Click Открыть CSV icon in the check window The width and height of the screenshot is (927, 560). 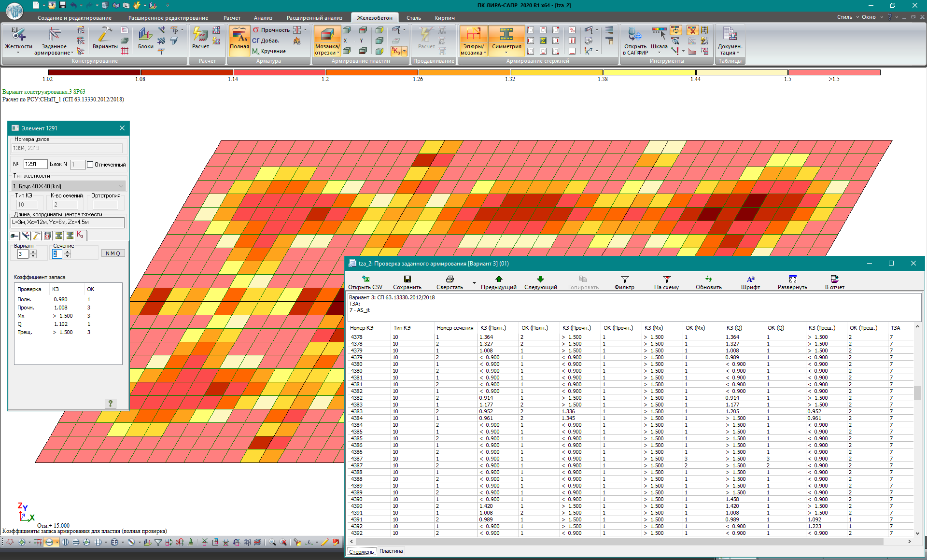(365, 279)
